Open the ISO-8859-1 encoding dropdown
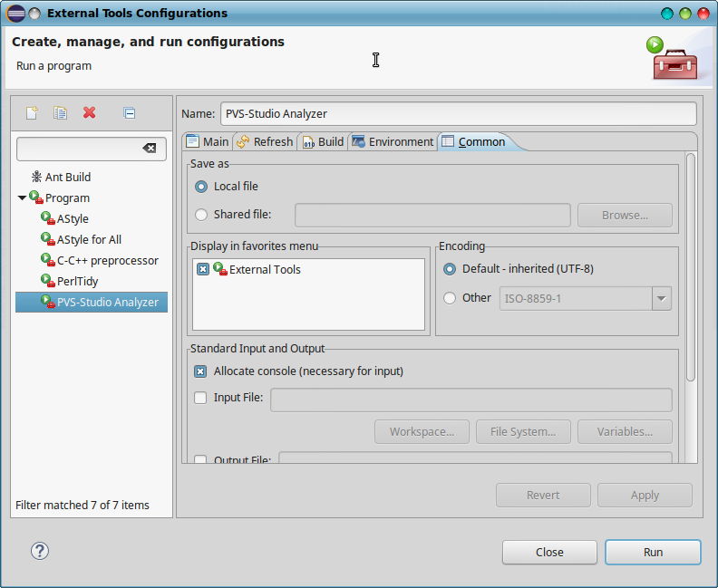 click(661, 298)
